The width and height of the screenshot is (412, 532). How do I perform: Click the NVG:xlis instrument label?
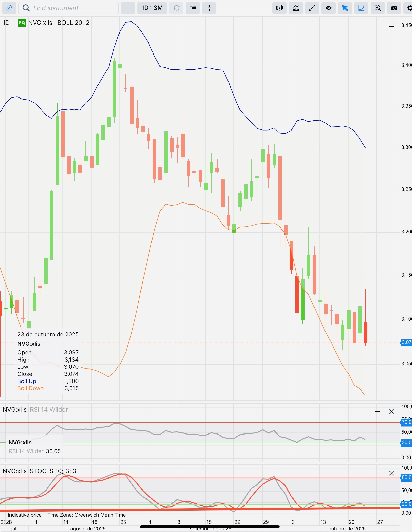(40, 23)
